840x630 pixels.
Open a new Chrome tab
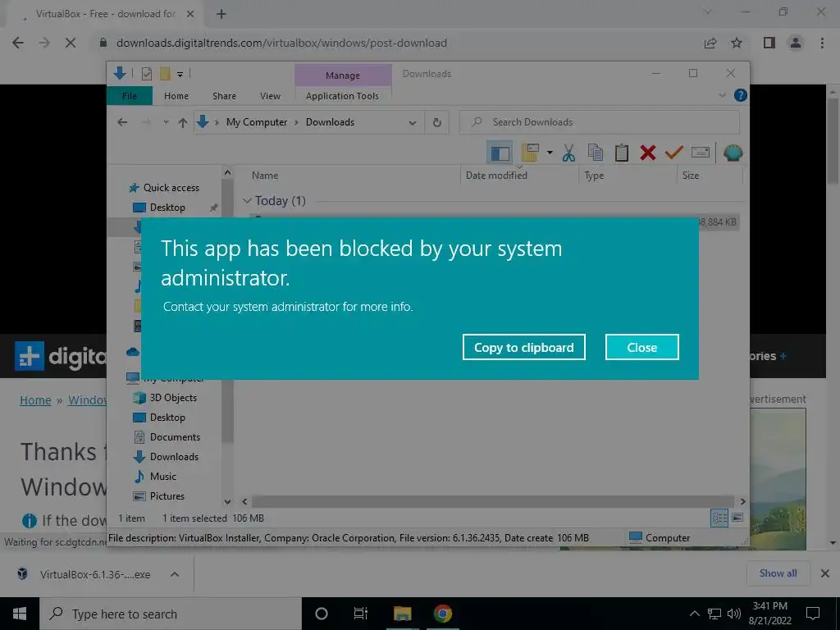pos(221,15)
